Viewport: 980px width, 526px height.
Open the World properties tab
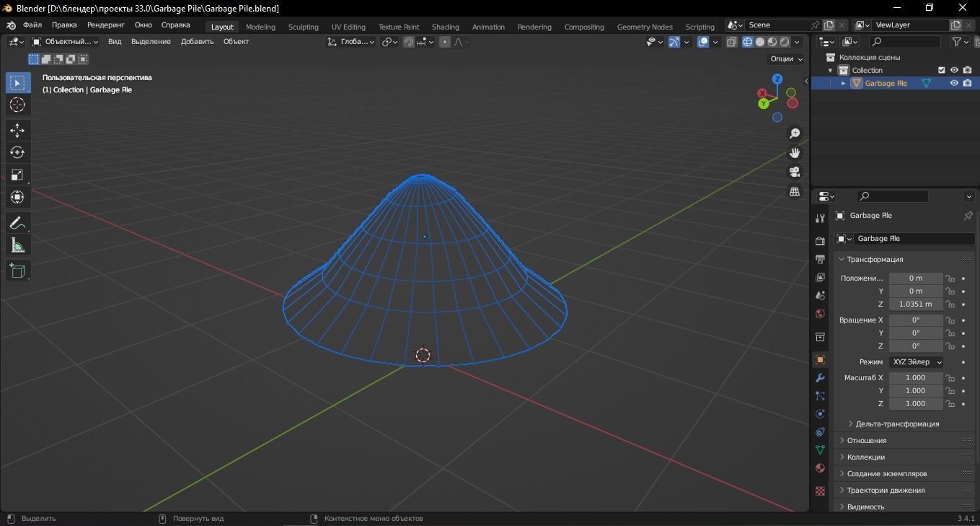(x=820, y=313)
